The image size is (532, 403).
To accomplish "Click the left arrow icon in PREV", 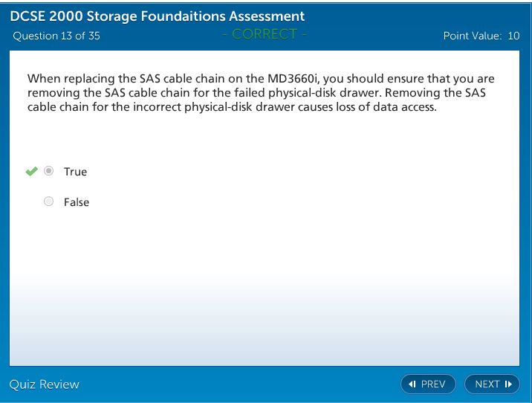I will click(412, 384).
